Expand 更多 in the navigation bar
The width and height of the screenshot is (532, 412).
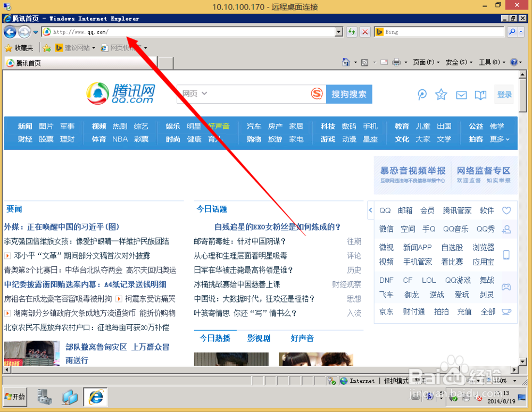point(500,139)
